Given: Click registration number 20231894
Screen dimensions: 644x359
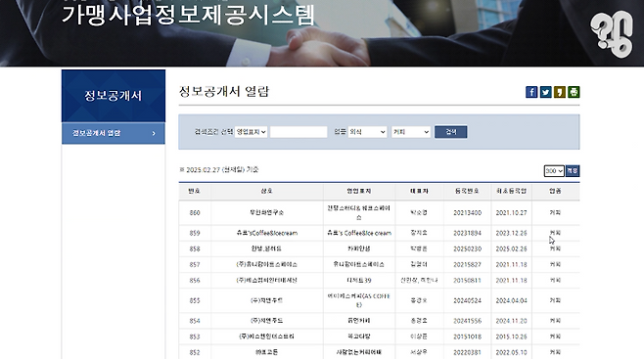Looking at the screenshot, I should tap(468, 233).
